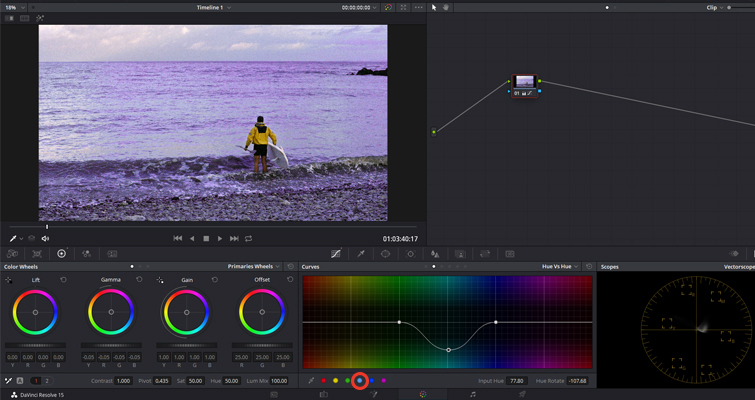Toggle image wipe in viewer
Image resolution: width=755 pixels, height=400 pixels.
pyautogui.click(x=9, y=18)
